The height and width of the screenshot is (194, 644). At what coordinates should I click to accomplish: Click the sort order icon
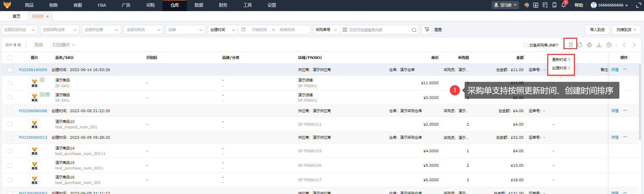point(570,45)
